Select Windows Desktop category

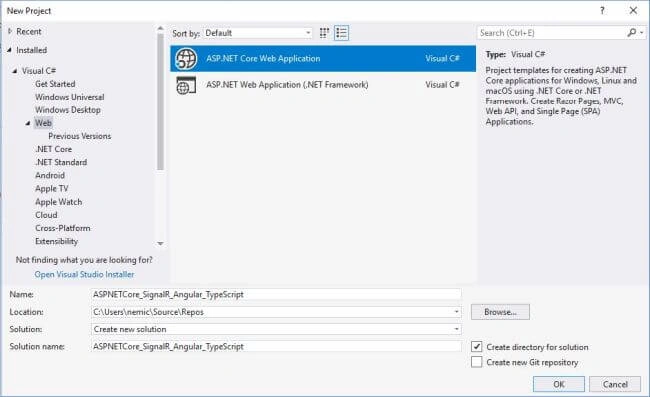point(68,110)
